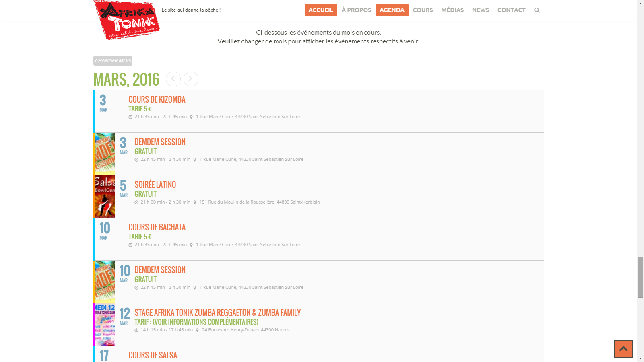This screenshot has width=644, height=362.
Task: Open the À Propos menu item
Action: click(356, 10)
